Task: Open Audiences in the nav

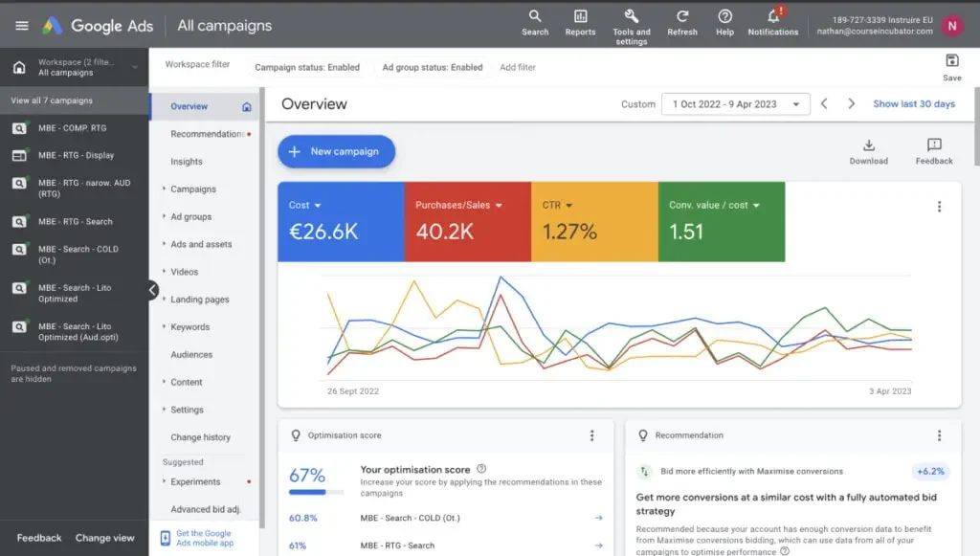Action: (191, 354)
